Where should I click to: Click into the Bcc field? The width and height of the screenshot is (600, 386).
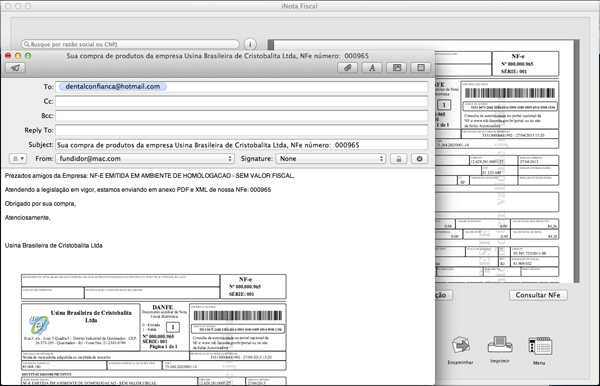pos(241,116)
